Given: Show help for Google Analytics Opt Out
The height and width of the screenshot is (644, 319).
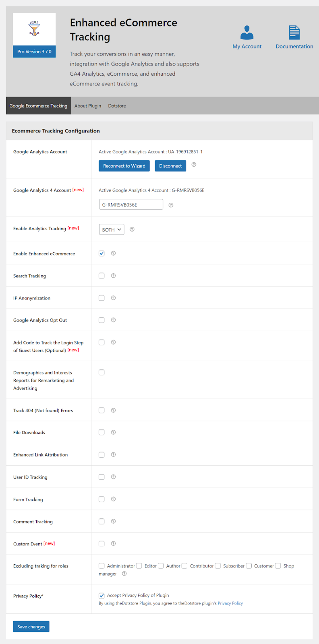Looking at the screenshot, I should point(113,320).
